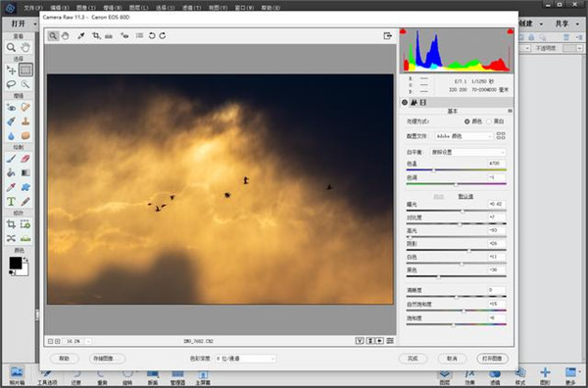Select the Sponge tool

pyautogui.click(x=25, y=136)
